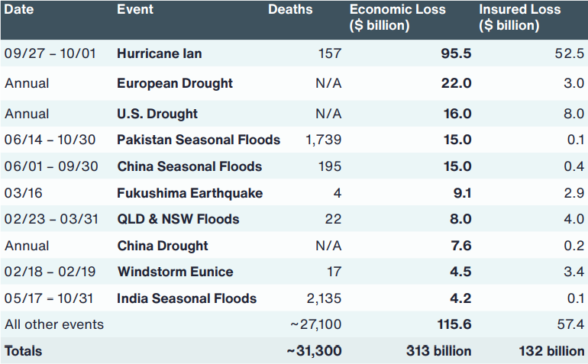Image resolution: width=588 pixels, height=364 pixels.
Task: Select the Hurricane Ian event name
Action: pos(160,53)
